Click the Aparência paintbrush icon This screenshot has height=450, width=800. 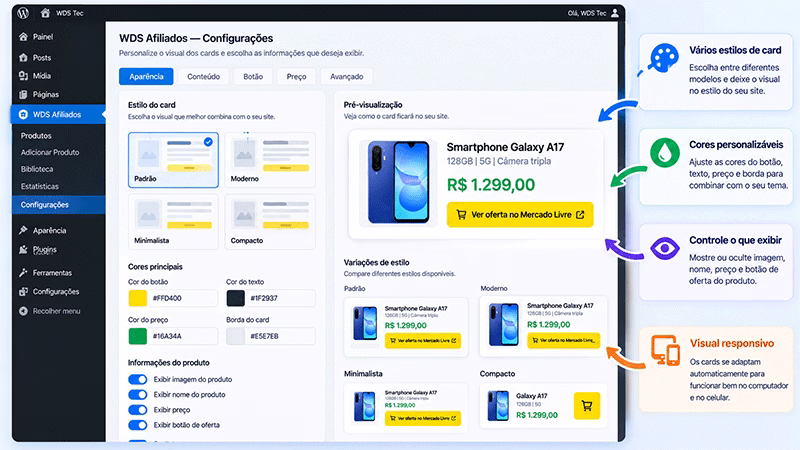[x=23, y=231]
